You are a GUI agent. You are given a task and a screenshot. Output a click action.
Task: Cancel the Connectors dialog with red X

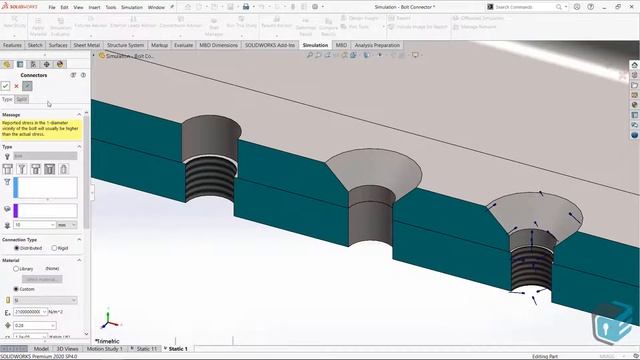tap(16, 86)
